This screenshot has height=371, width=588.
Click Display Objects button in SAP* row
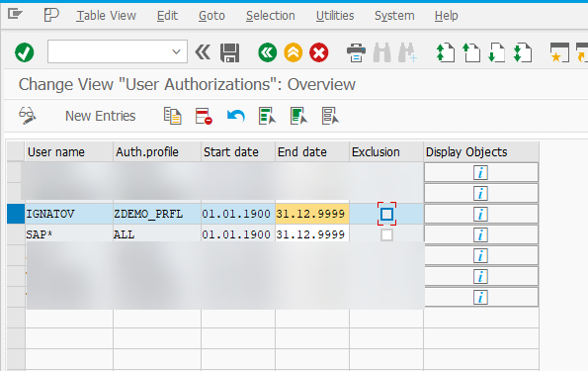tap(481, 235)
